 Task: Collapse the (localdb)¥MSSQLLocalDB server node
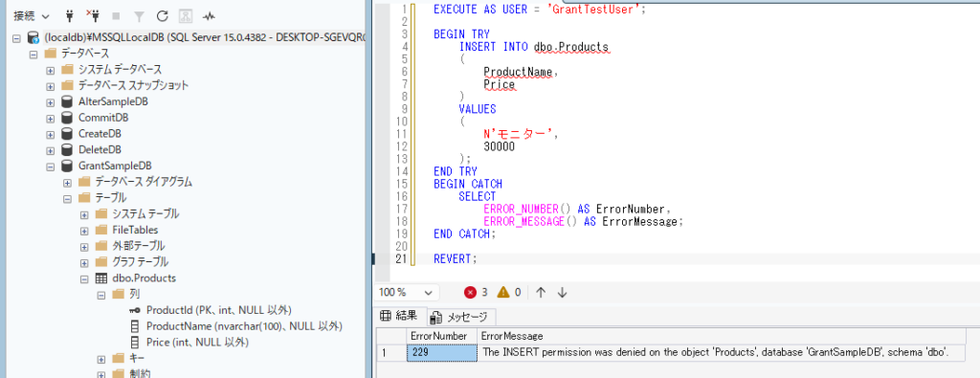16,38
